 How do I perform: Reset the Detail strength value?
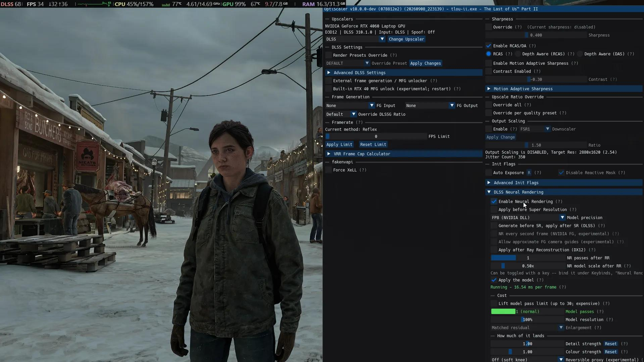tap(611, 344)
